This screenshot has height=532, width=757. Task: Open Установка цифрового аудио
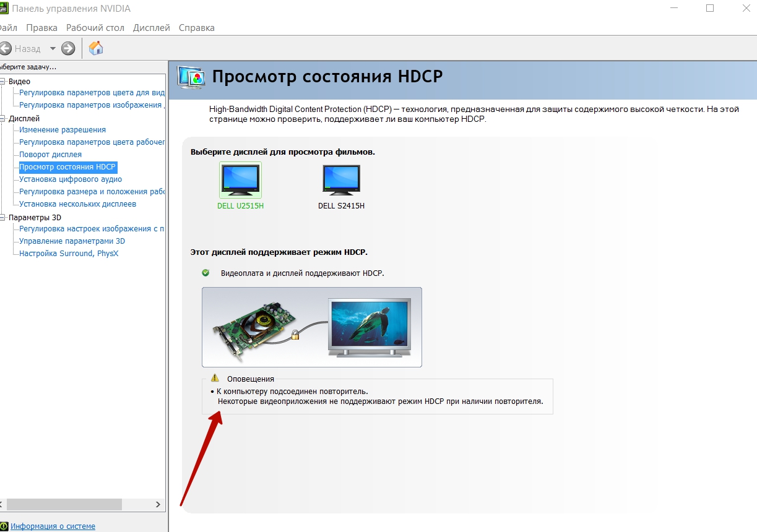point(71,179)
